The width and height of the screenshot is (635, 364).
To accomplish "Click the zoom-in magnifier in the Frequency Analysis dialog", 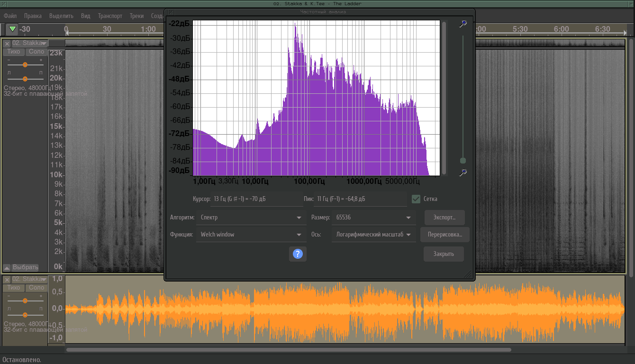I will point(463,24).
